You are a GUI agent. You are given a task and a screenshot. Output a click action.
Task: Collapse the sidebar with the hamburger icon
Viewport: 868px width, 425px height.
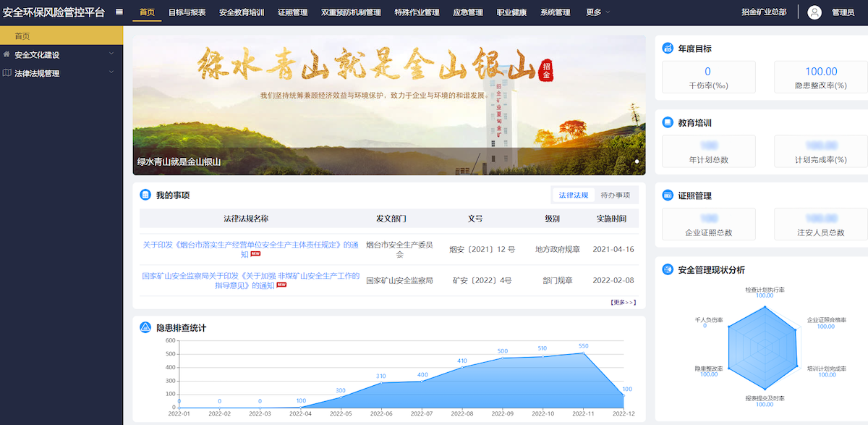[119, 12]
